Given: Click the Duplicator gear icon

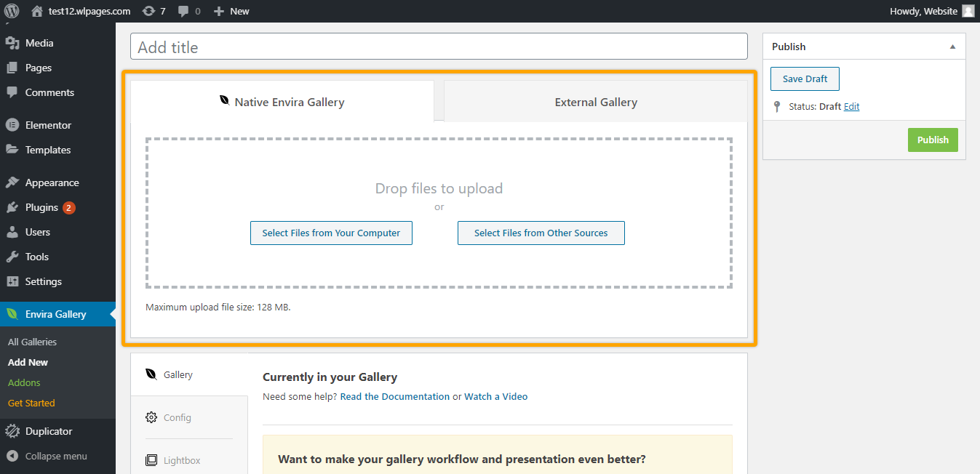Looking at the screenshot, I should click(x=12, y=431).
